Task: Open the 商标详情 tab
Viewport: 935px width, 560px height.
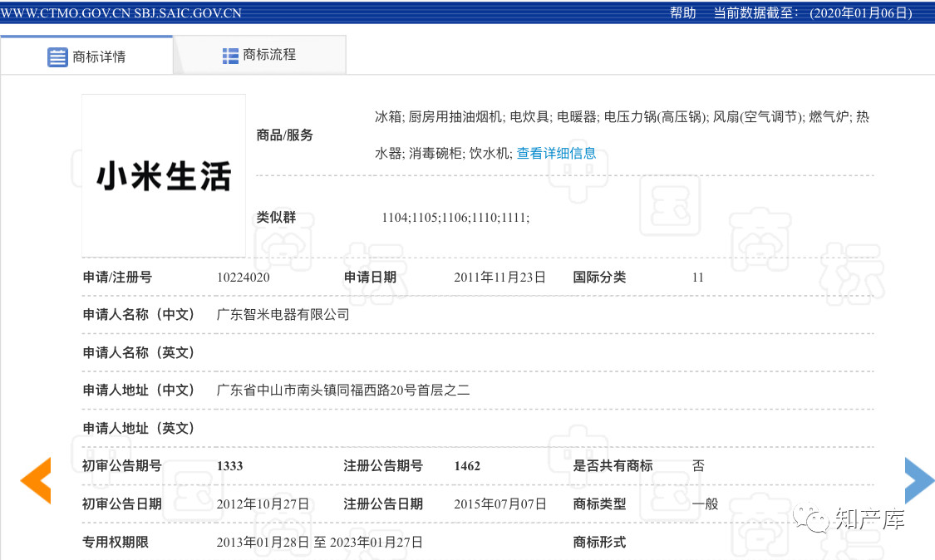Action: pyautogui.click(x=86, y=56)
